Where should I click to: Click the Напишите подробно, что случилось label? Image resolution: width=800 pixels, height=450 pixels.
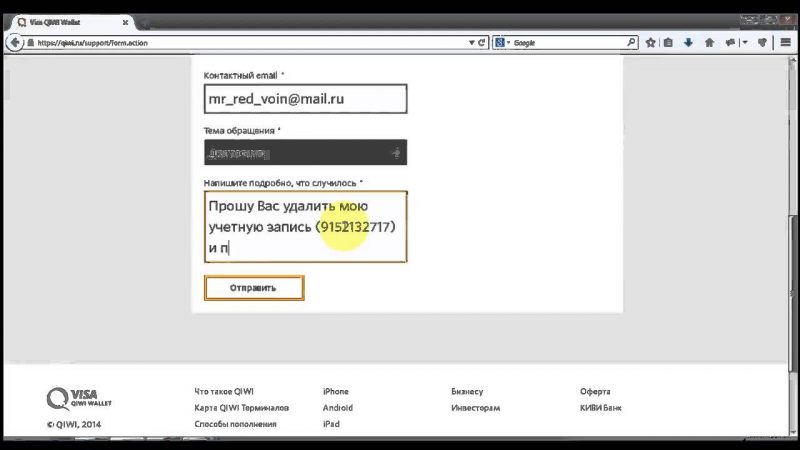click(x=280, y=183)
